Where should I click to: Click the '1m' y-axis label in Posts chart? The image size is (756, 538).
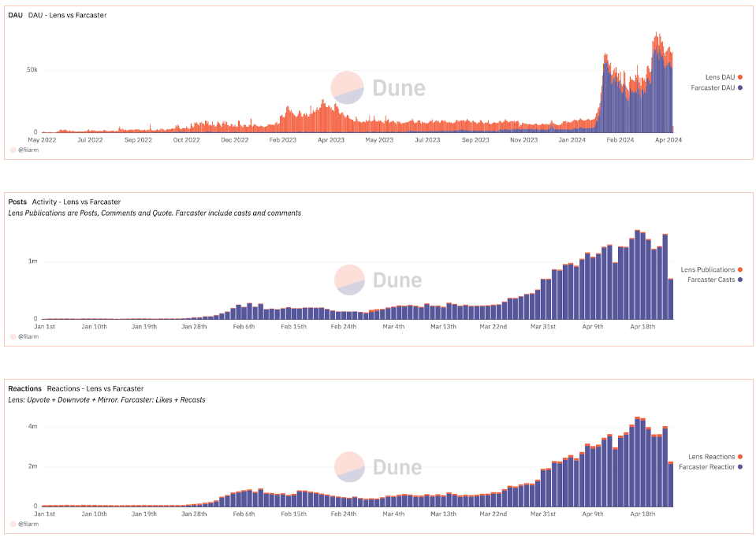point(33,261)
